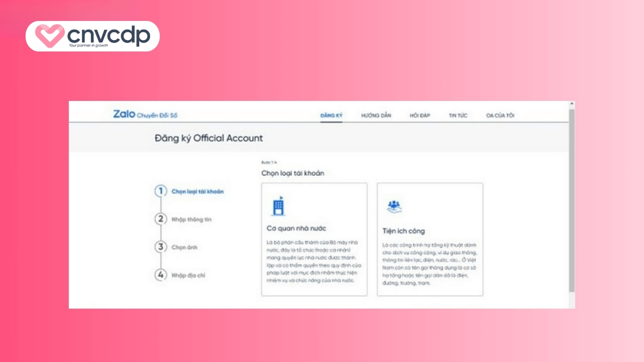Click the Zalo Chuyển Đổi Số logo

point(145,115)
